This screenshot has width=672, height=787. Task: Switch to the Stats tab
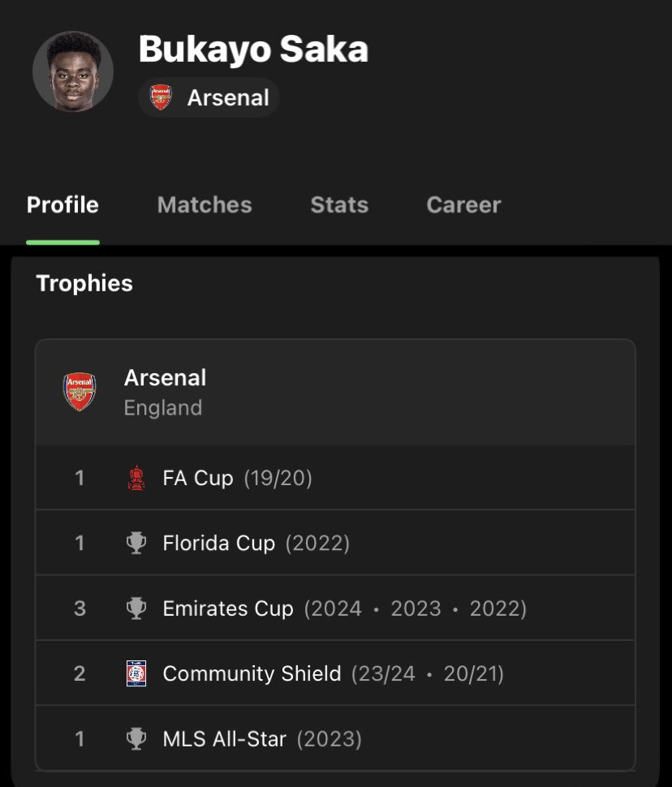pyautogui.click(x=339, y=204)
